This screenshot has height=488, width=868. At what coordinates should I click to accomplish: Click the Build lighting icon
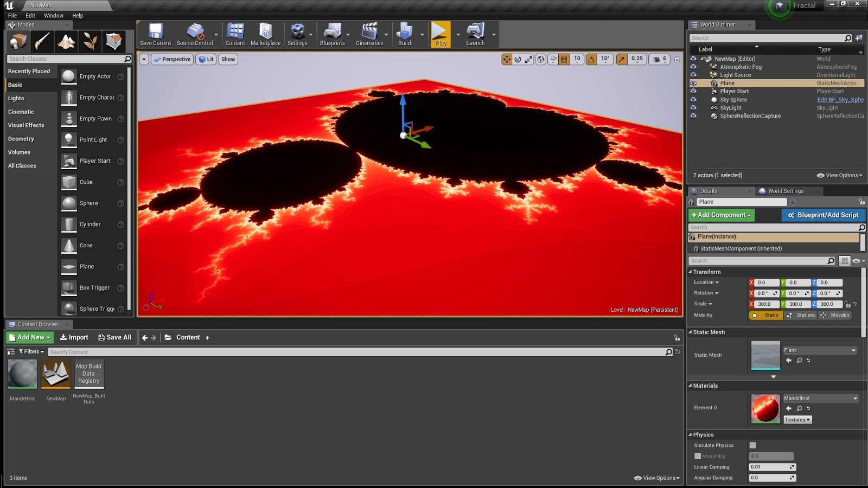pos(404,34)
